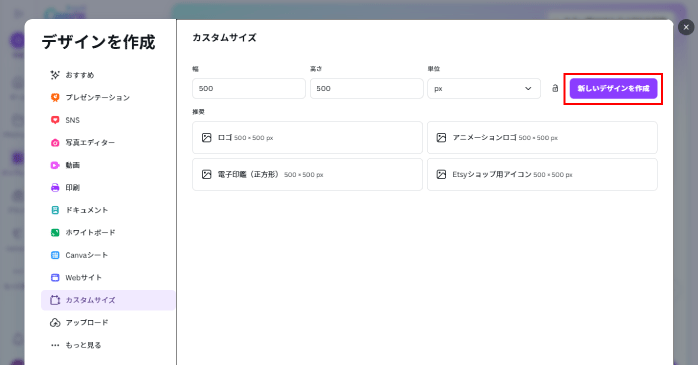Click the 動画 video icon
This screenshot has height=365, width=698.
(55, 165)
